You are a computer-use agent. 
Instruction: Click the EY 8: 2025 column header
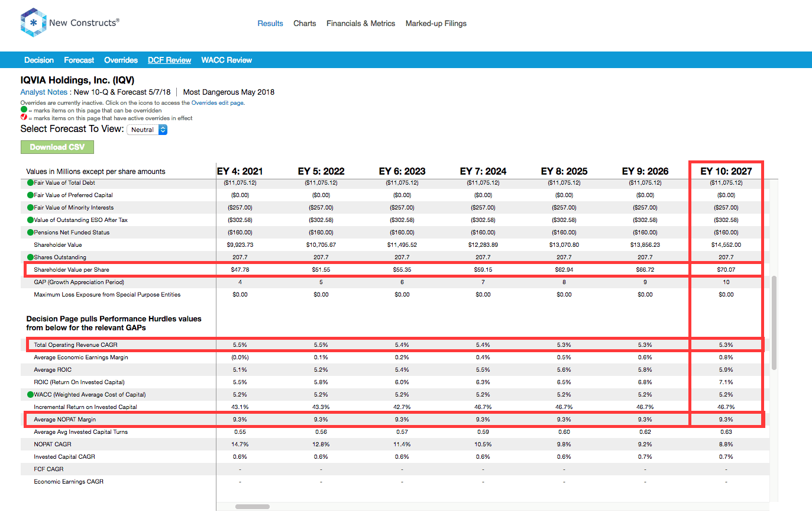(x=564, y=171)
